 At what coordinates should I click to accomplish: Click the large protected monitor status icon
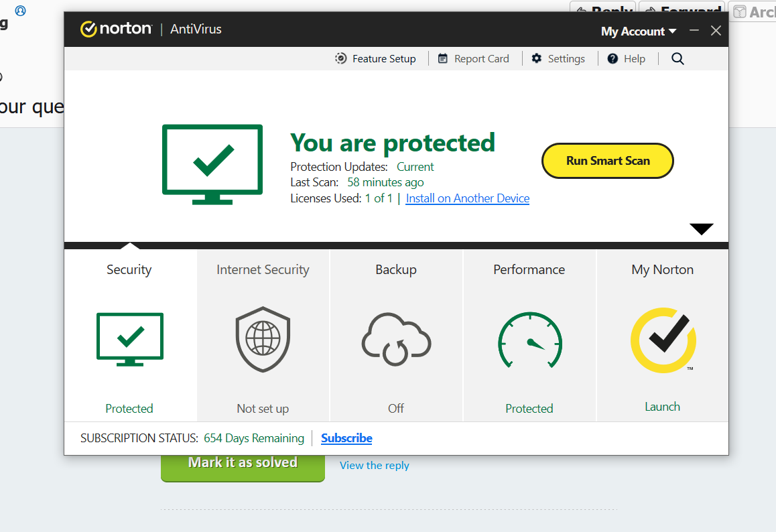[212, 163]
